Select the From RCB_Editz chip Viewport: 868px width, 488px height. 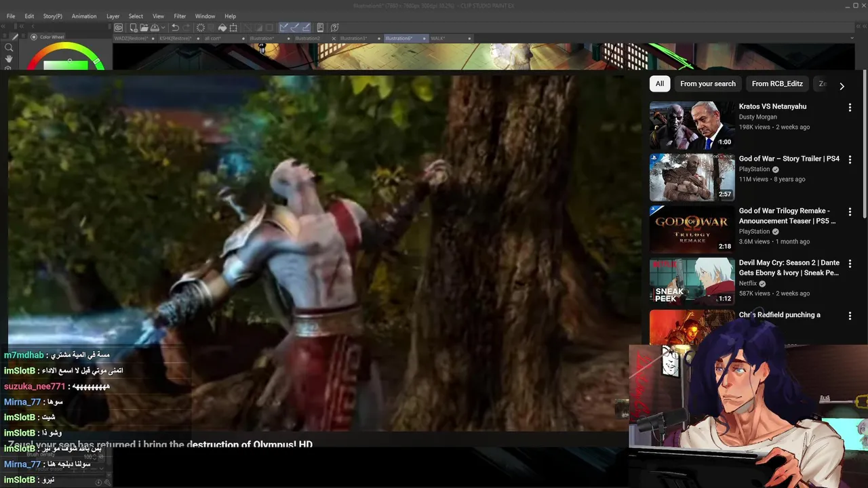[x=777, y=83]
